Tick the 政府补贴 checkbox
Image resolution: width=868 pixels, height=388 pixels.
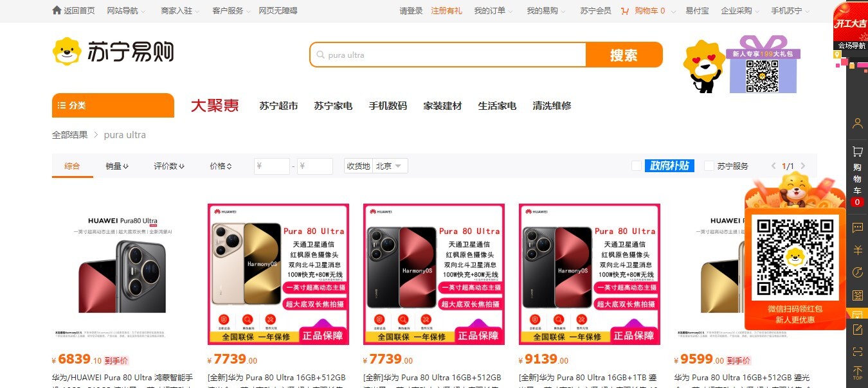coord(637,166)
